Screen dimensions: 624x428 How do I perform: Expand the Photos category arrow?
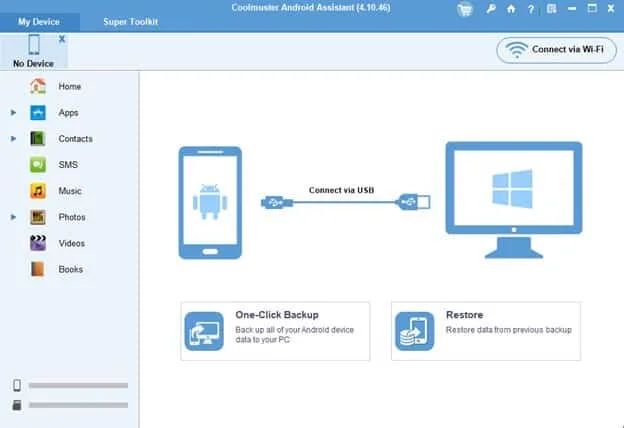click(x=13, y=217)
